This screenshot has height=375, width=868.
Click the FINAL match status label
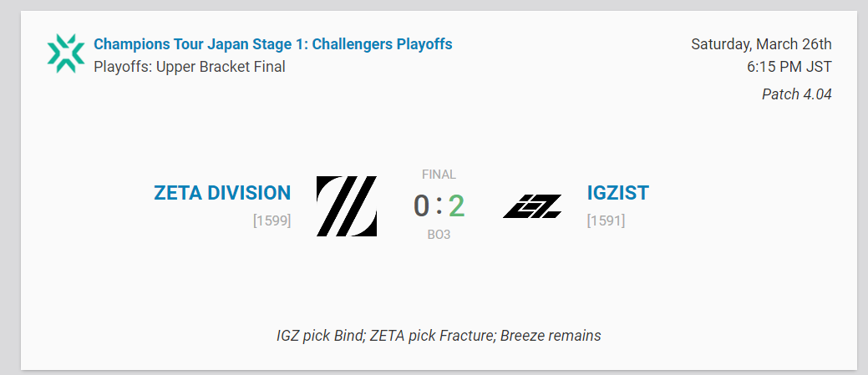click(x=439, y=175)
